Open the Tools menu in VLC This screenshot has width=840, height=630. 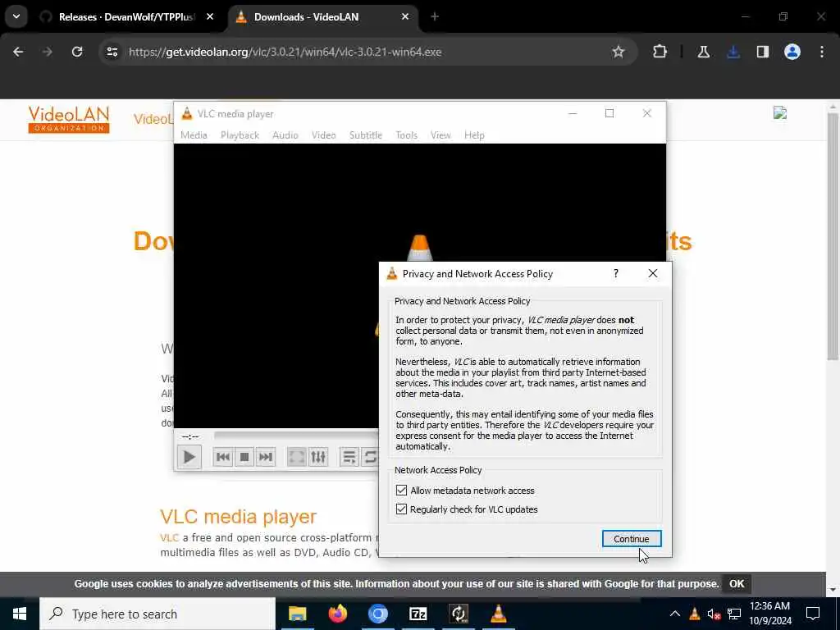pyautogui.click(x=407, y=135)
